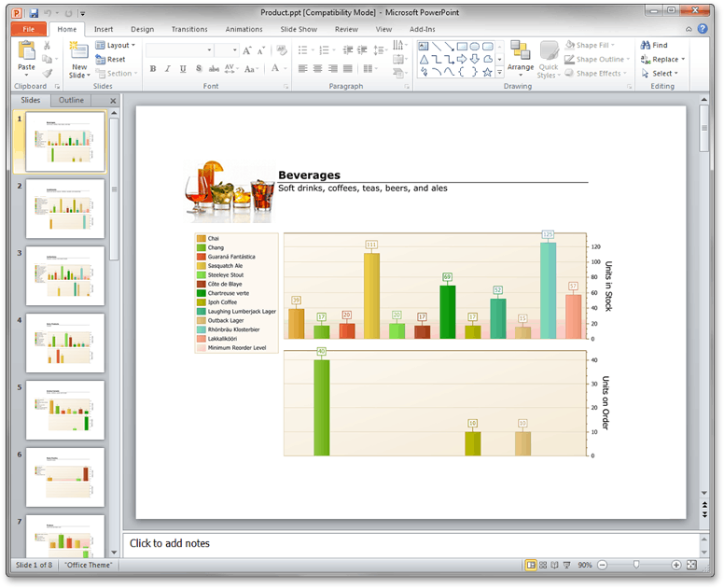Screen dimensions: 724x588
Task: Click the Increase Font Size icon
Action: [x=247, y=50]
